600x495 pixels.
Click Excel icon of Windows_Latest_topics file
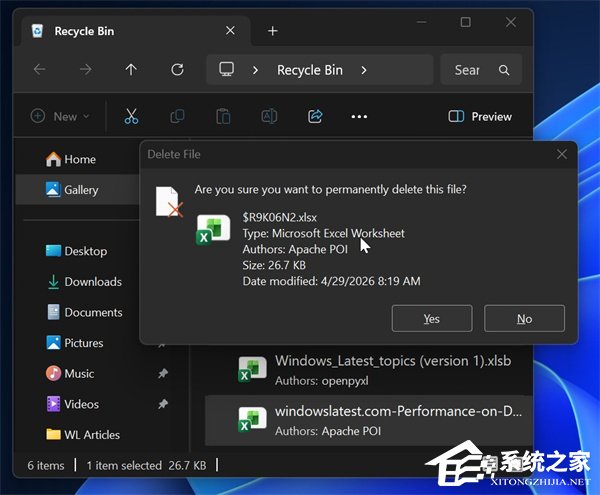(252, 369)
